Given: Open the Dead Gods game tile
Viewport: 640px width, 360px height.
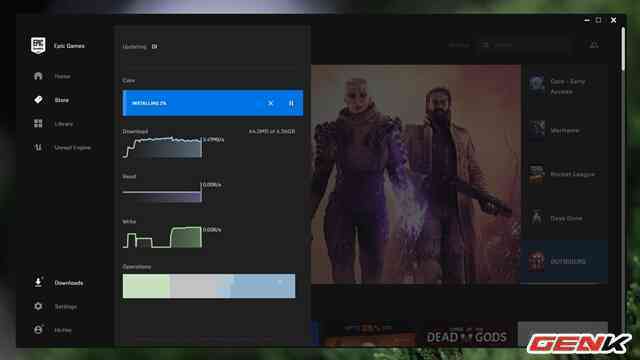Looking at the screenshot, I should pyautogui.click(x=466, y=335).
